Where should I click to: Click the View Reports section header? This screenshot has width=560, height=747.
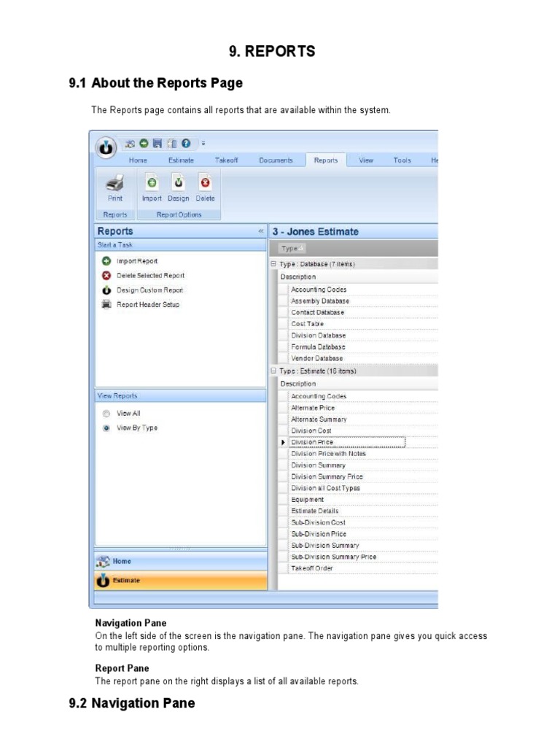[181, 396]
